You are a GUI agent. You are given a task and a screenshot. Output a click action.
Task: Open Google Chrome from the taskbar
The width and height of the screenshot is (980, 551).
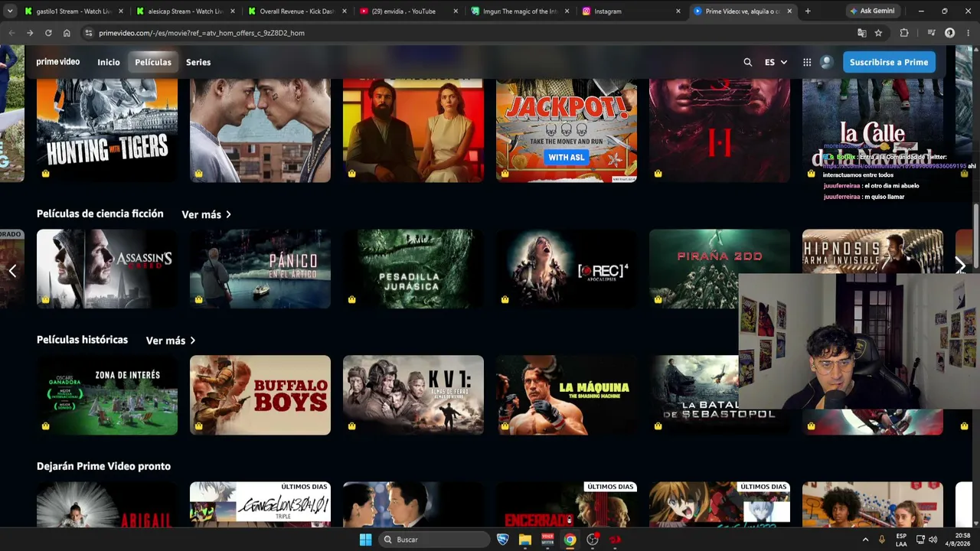pyautogui.click(x=570, y=540)
